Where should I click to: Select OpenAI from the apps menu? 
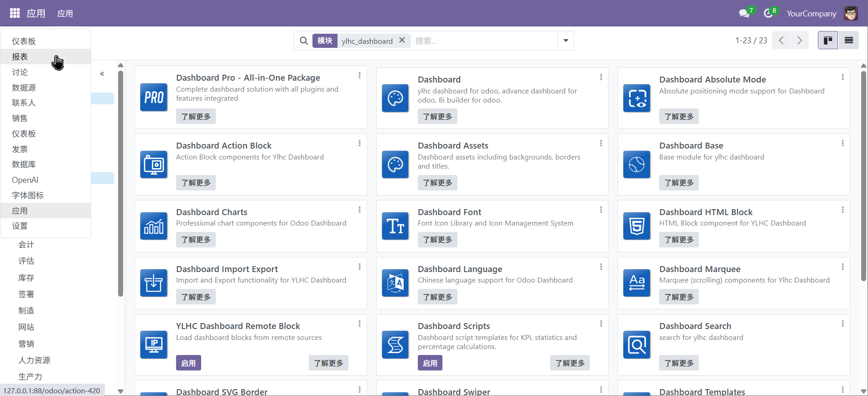(25, 180)
